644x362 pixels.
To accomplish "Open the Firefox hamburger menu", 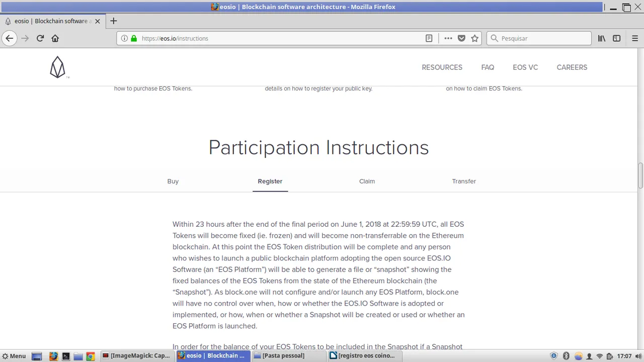I will [634, 38].
